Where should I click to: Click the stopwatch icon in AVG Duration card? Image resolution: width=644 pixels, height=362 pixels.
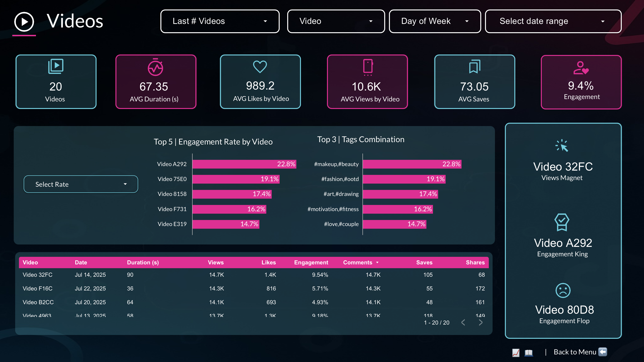pyautogui.click(x=155, y=67)
